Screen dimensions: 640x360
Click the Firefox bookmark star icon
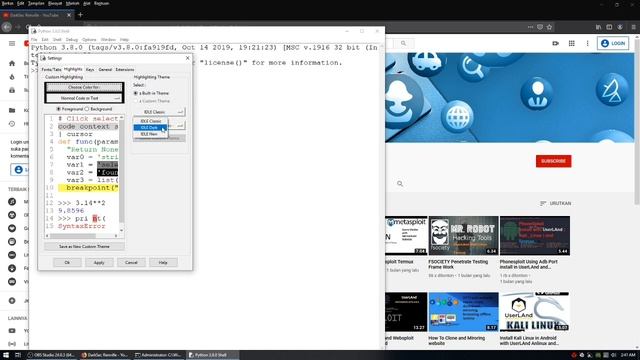tap(549, 27)
